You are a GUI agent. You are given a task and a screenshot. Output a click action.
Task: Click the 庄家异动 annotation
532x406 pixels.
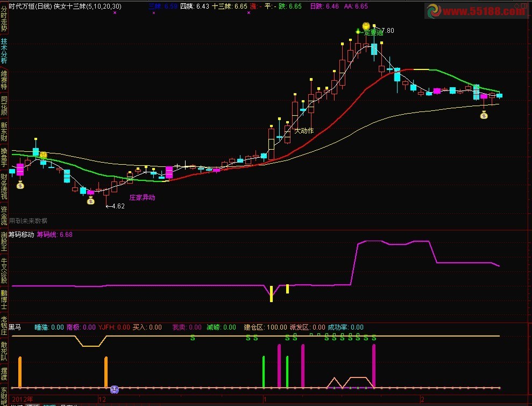(142, 198)
